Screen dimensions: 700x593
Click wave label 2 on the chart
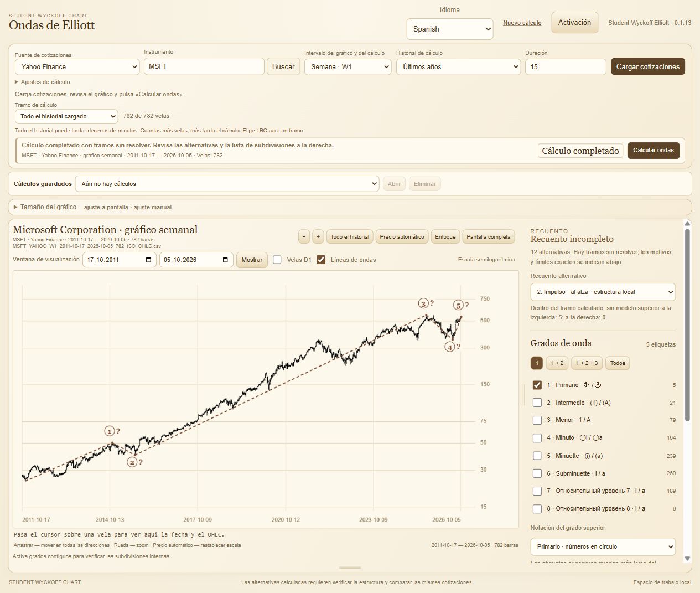132,462
